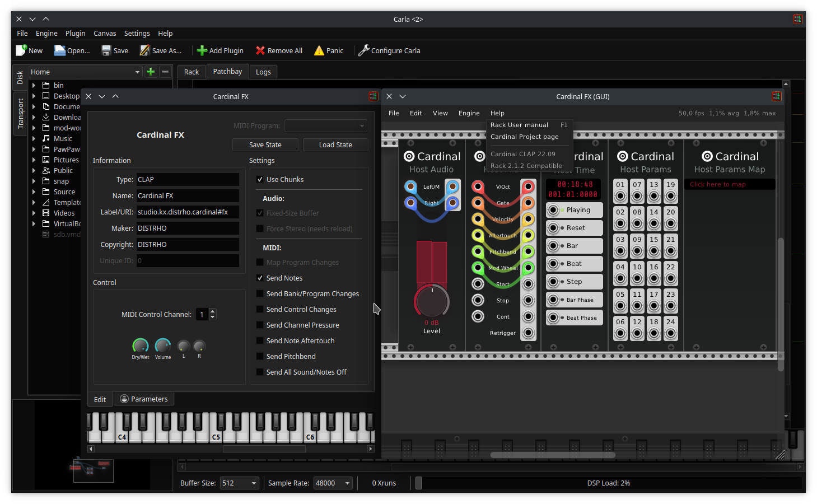Enable Send Channel Pressure checkbox
This screenshot has height=504, width=817.
[260, 325]
